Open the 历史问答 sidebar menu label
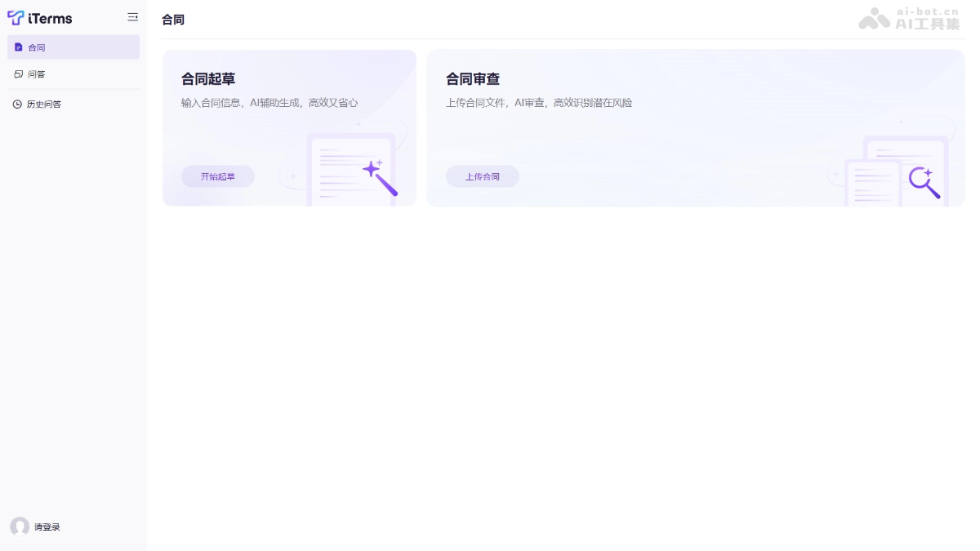This screenshot has height=551, width=980. tap(44, 104)
